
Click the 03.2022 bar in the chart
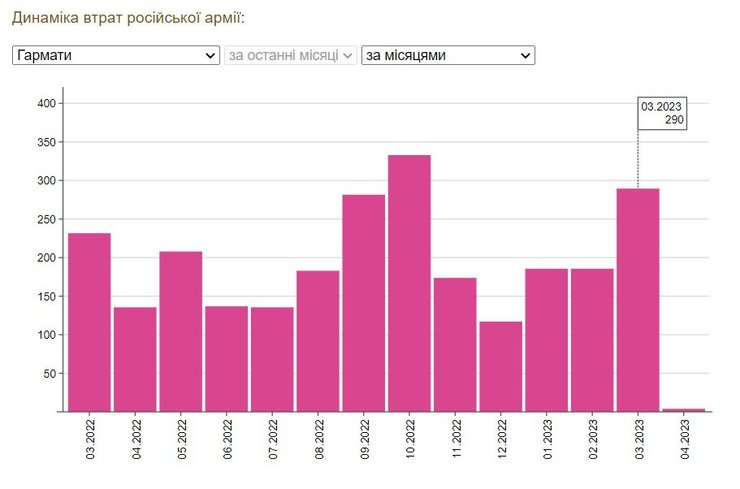tap(89, 322)
